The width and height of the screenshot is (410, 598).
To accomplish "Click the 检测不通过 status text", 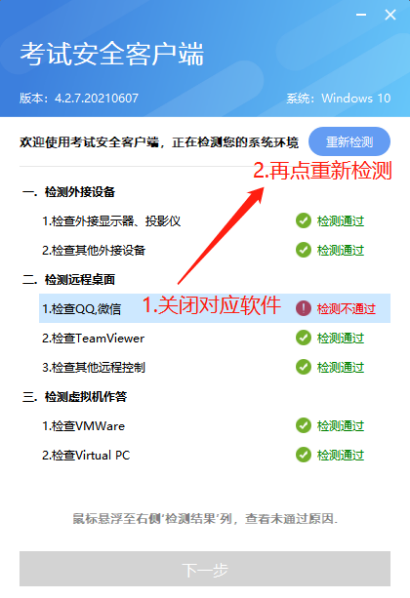I will pyautogui.click(x=346, y=309).
